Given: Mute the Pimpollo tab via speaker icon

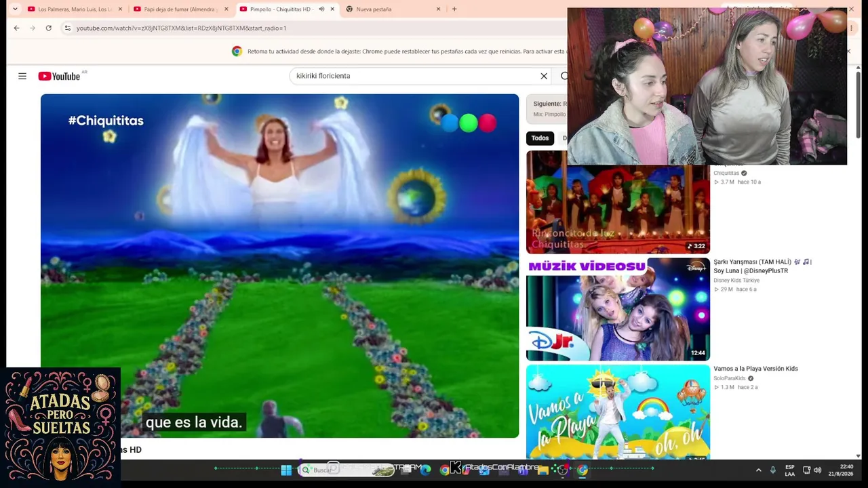Looking at the screenshot, I should [x=321, y=9].
